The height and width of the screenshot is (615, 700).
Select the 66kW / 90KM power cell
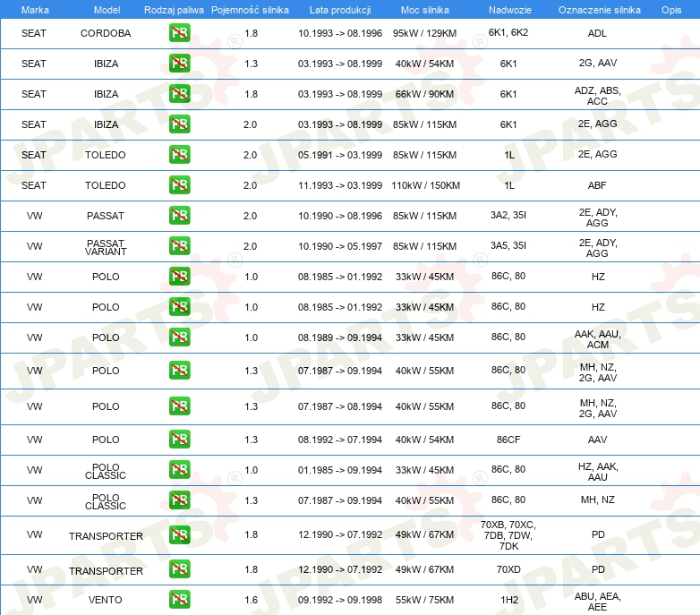point(424,94)
